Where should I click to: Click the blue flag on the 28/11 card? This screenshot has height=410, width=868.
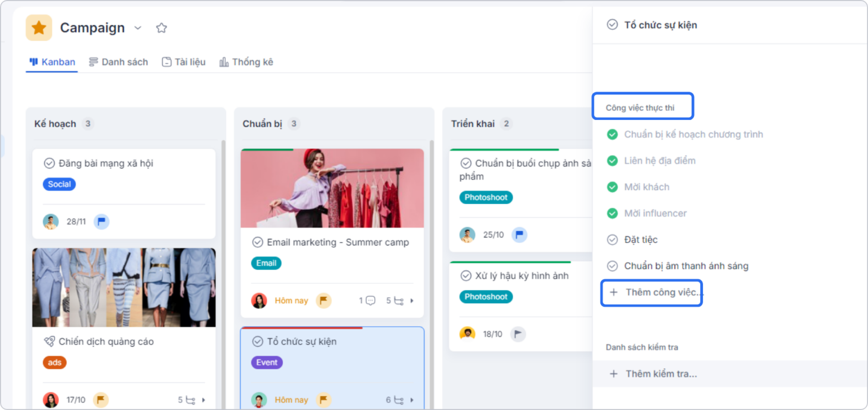[x=102, y=221]
